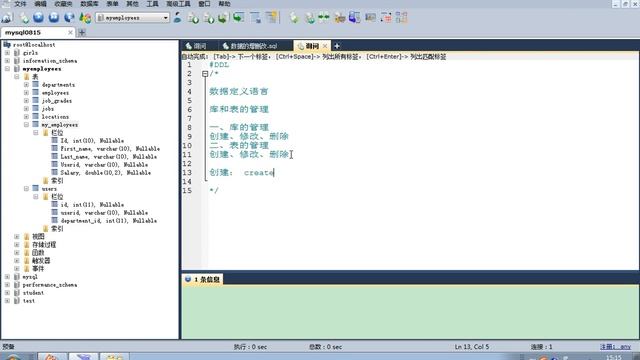Click the blue overlapping-documents toolbar icon

tap(354, 18)
